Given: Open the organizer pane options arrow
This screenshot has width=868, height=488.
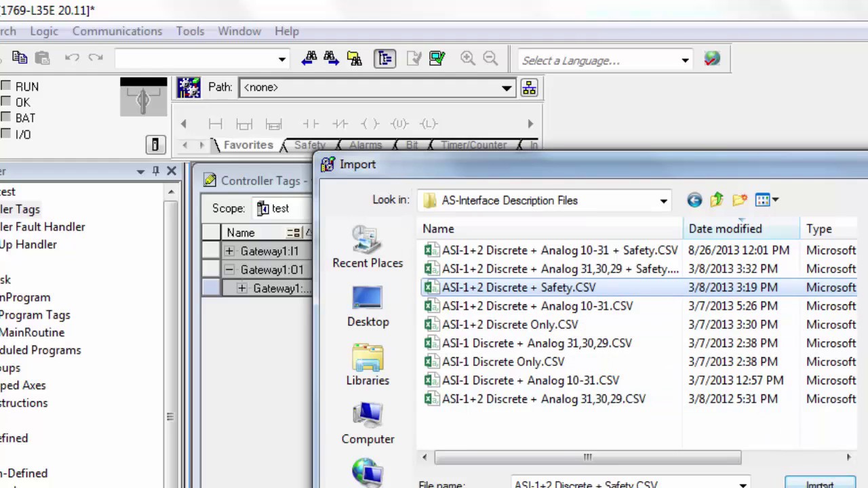Looking at the screenshot, I should pos(140,171).
